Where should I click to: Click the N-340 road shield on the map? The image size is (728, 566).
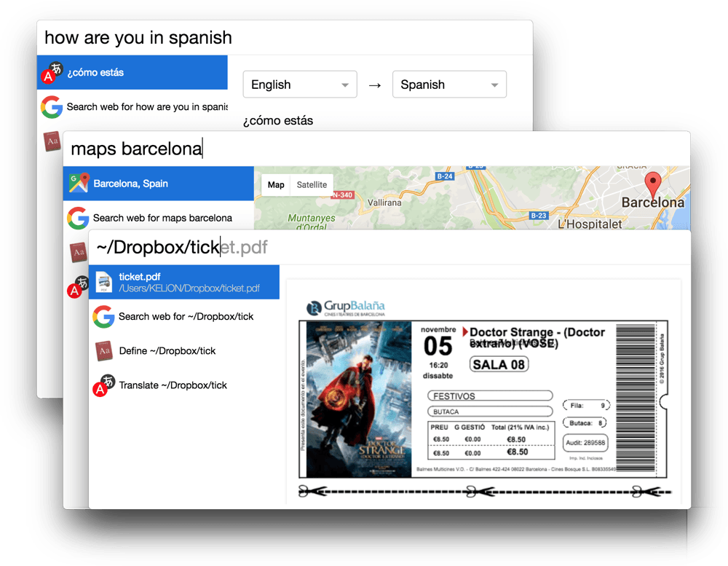click(x=343, y=194)
